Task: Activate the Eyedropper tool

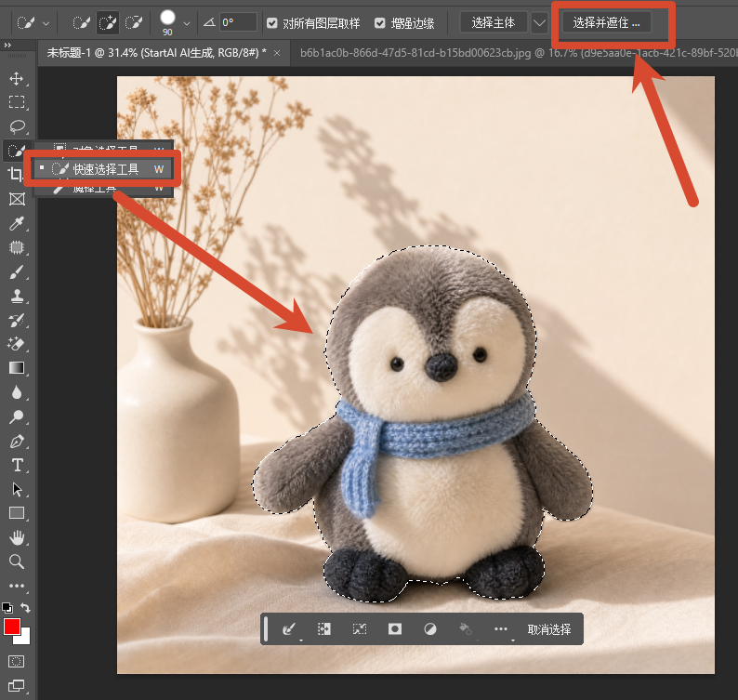Action: [17, 224]
